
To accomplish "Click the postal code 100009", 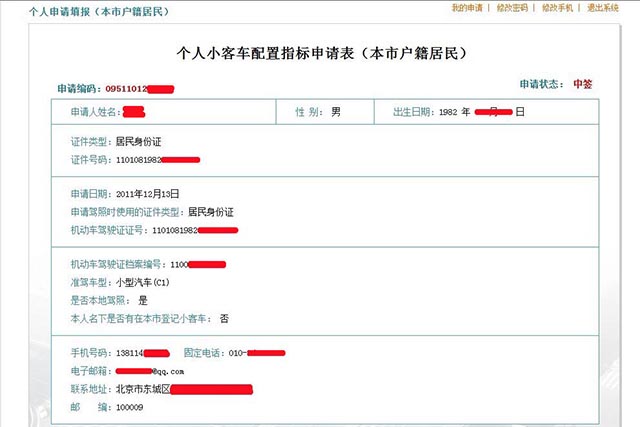I will pos(130,407).
